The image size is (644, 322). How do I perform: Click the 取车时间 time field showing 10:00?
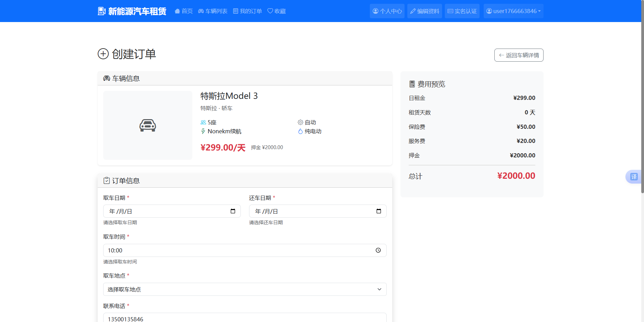pyautogui.click(x=245, y=250)
